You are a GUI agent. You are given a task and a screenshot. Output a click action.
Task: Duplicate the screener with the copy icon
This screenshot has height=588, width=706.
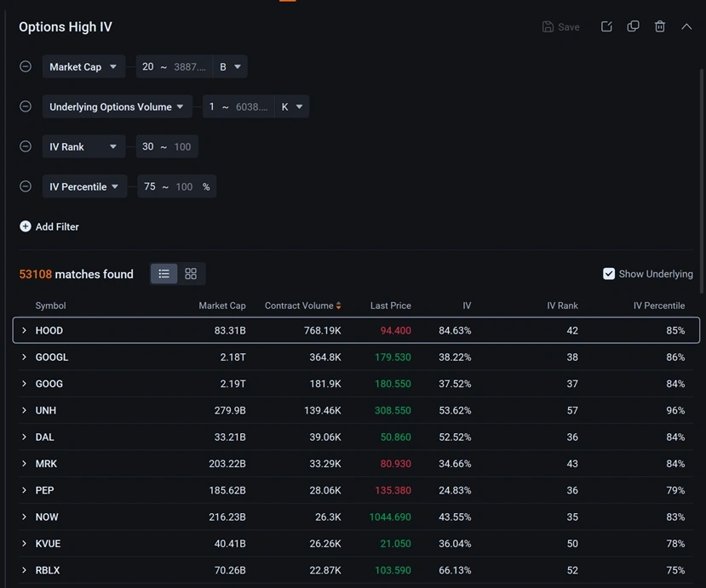[x=633, y=26]
